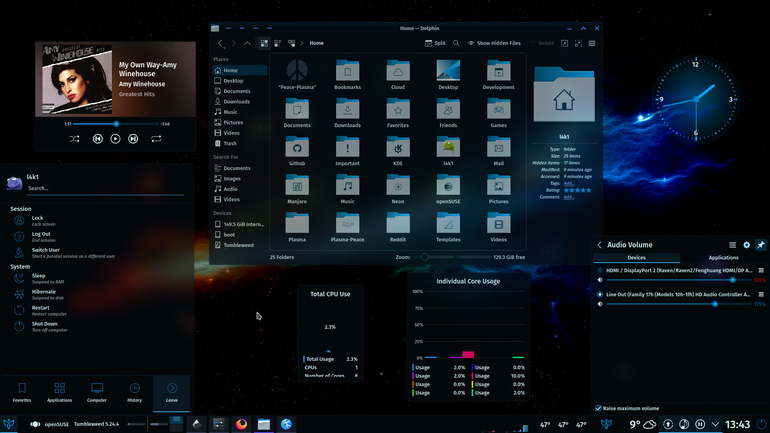Click Split button in Dolphin

coord(435,43)
